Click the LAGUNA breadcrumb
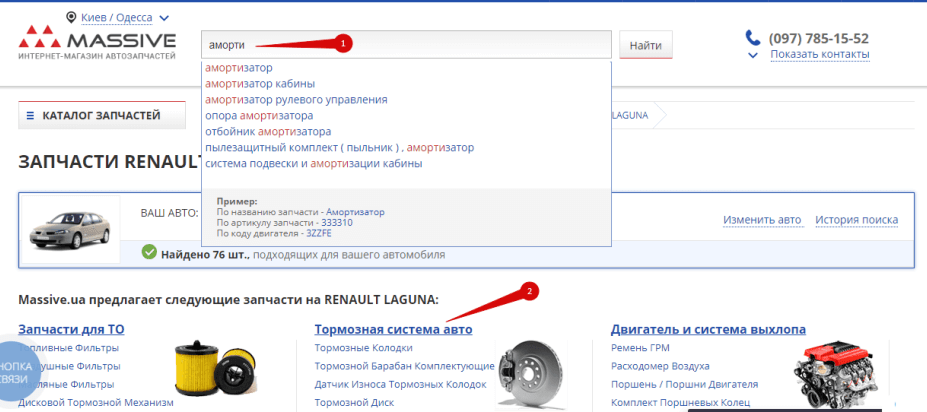Image resolution: width=927 pixels, height=412 pixels. [630, 115]
